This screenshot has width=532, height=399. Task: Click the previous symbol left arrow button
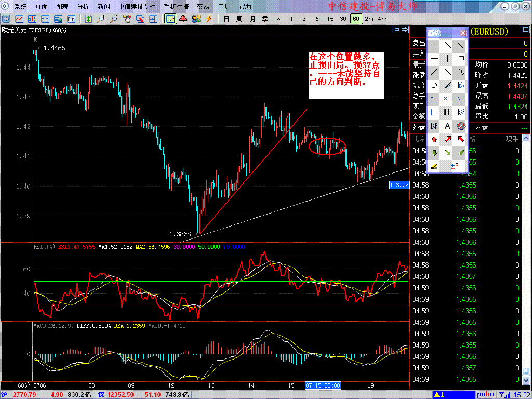pos(395,30)
